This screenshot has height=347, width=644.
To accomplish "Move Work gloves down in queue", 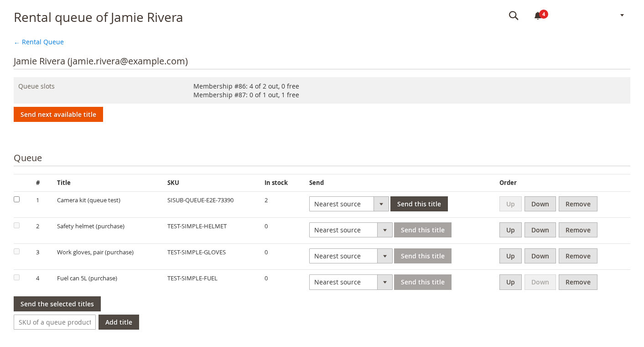I will point(540,256).
